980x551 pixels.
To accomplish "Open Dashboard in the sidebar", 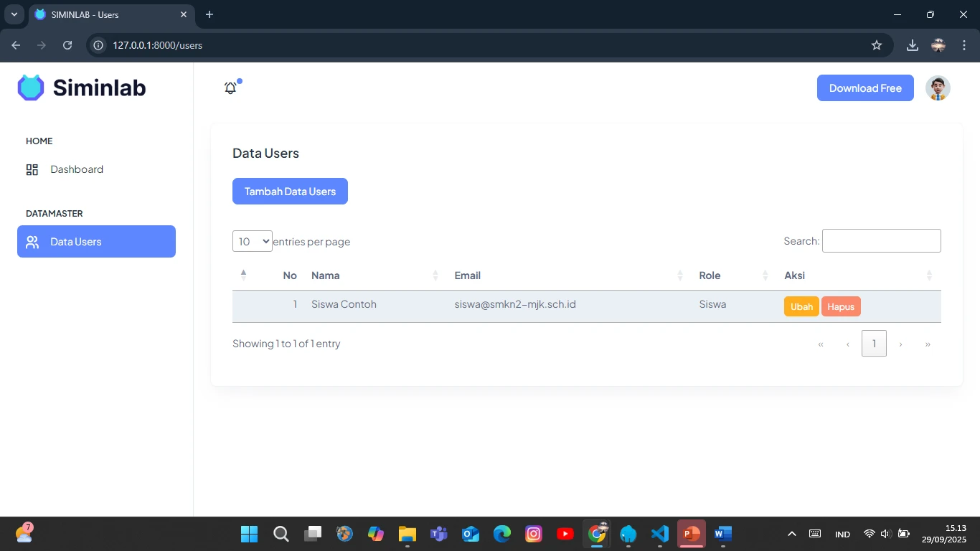I will pyautogui.click(x=77, y=169).
